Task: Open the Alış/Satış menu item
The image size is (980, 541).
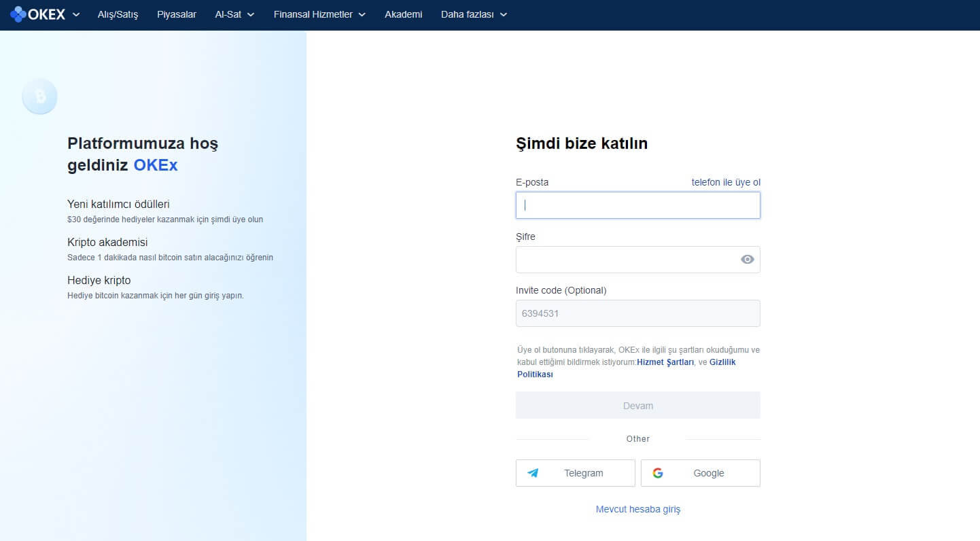Action: coord(118,14)
